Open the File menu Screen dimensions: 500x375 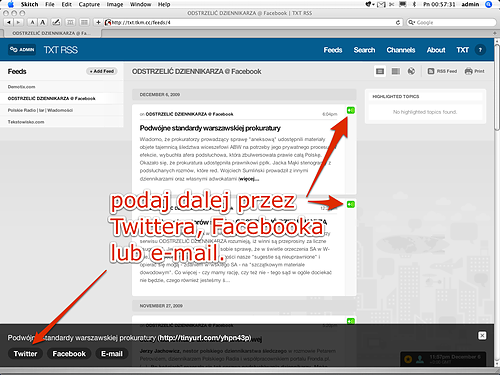[50, 4]
